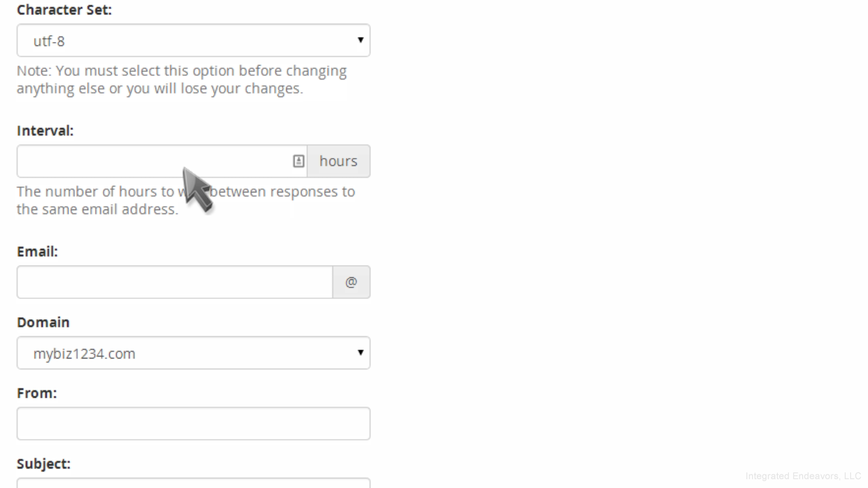
Task: Click the arrow on the Domain selector
Action: point(361,352)
